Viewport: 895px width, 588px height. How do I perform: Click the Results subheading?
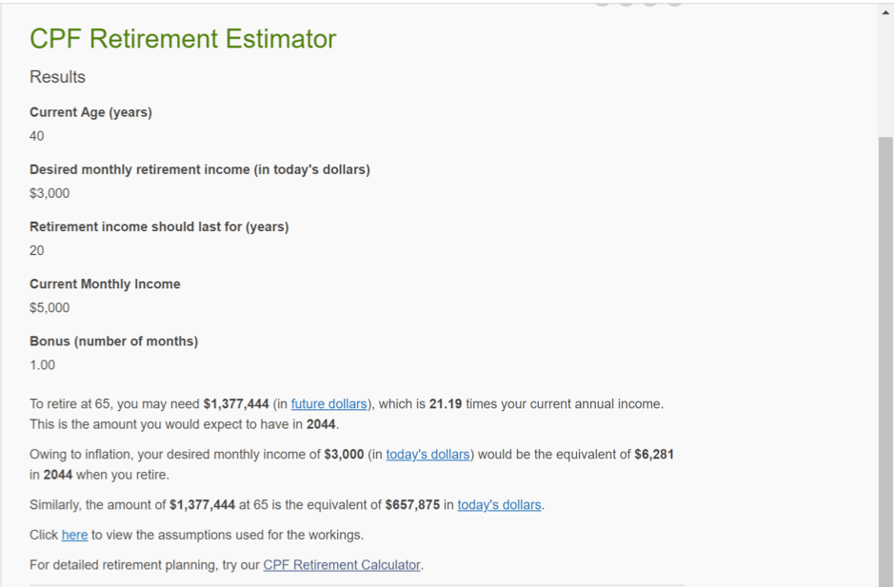tap(57, 77)
